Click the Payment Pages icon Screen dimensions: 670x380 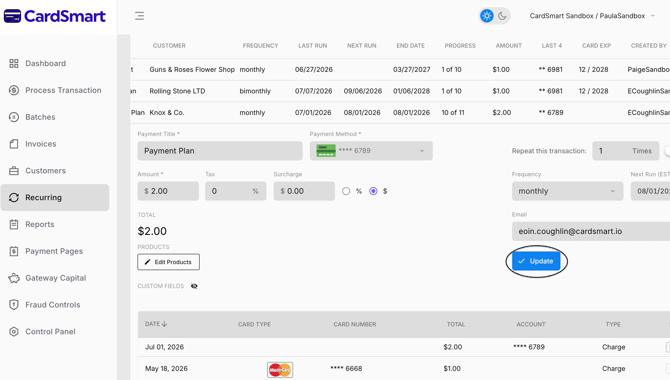point(14,251)
